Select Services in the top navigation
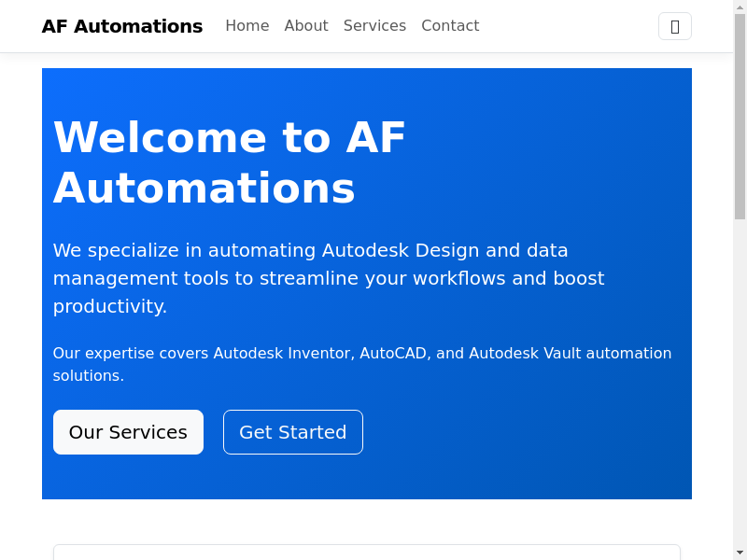This screenshot has width=747, height=560. pos(374,26)
